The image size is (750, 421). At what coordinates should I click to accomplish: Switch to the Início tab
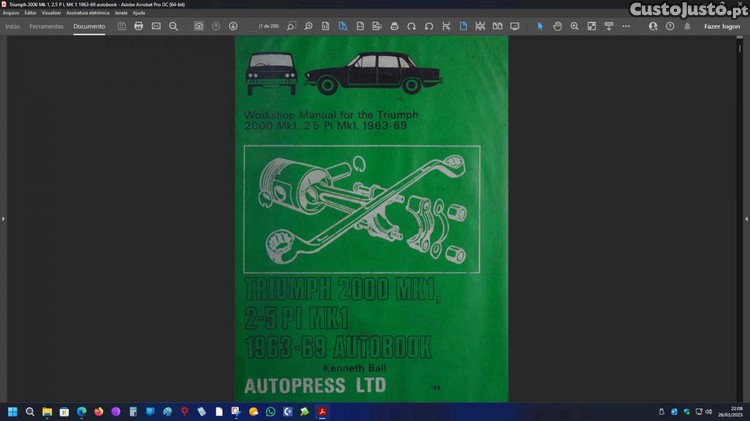13,26
